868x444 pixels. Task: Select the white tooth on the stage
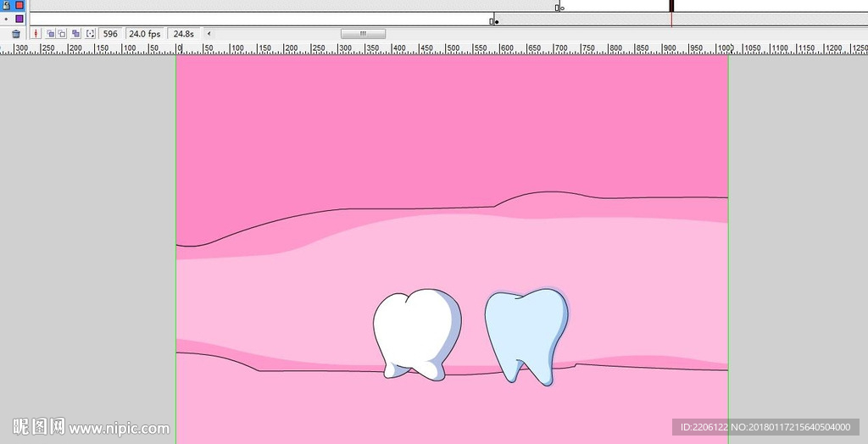(x=416, y=335)
